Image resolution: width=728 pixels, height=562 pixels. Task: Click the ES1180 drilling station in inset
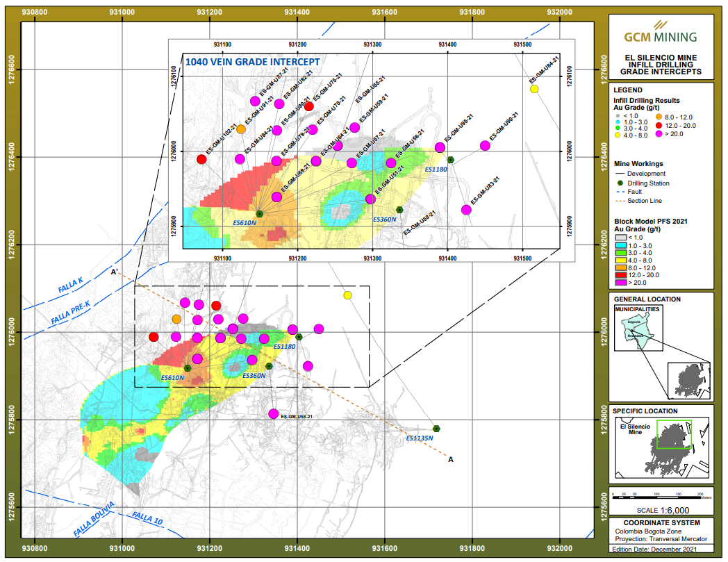tap(451, 160)
